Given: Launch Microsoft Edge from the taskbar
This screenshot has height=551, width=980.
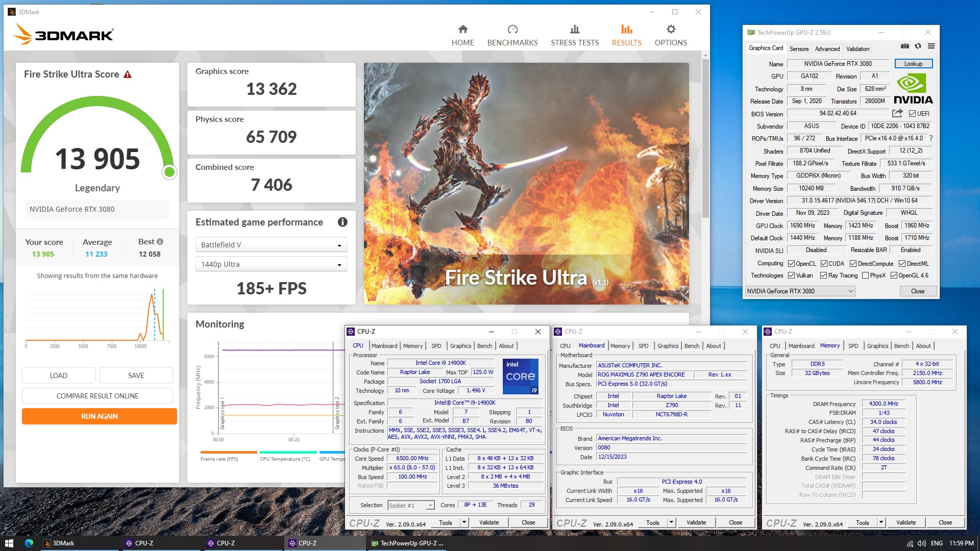Looking at the screenshot, I should (x=29, y=543).
